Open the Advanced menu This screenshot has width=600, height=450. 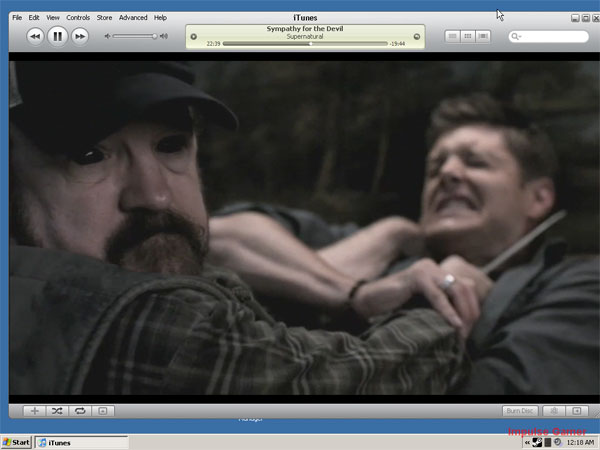pos(133,18)
